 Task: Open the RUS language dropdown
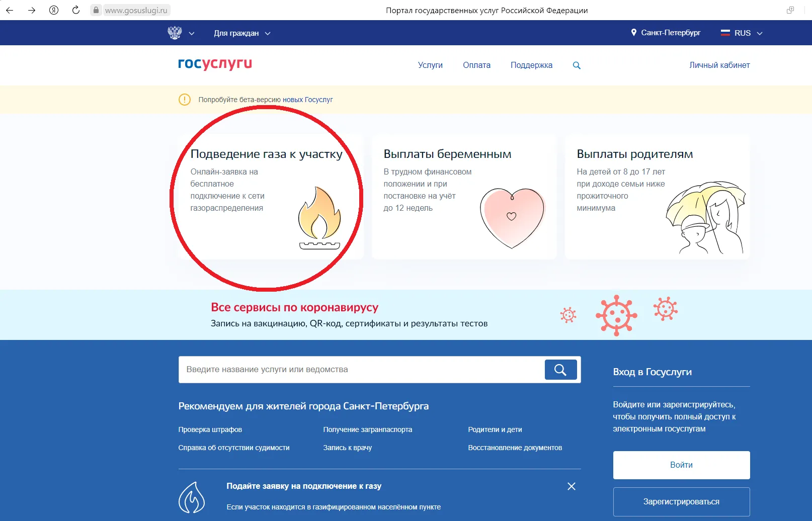coord(748,33)
